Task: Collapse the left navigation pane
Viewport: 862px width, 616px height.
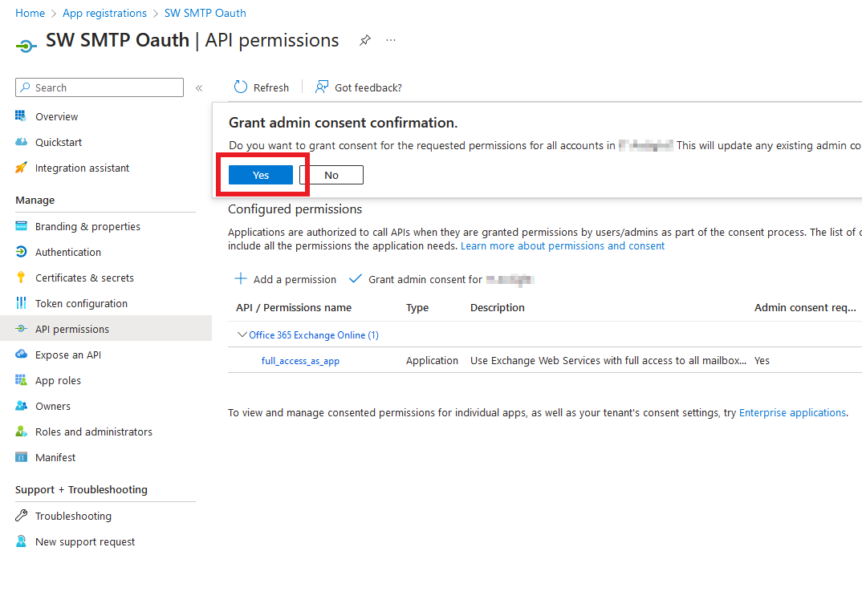Action: coord(198,88)
